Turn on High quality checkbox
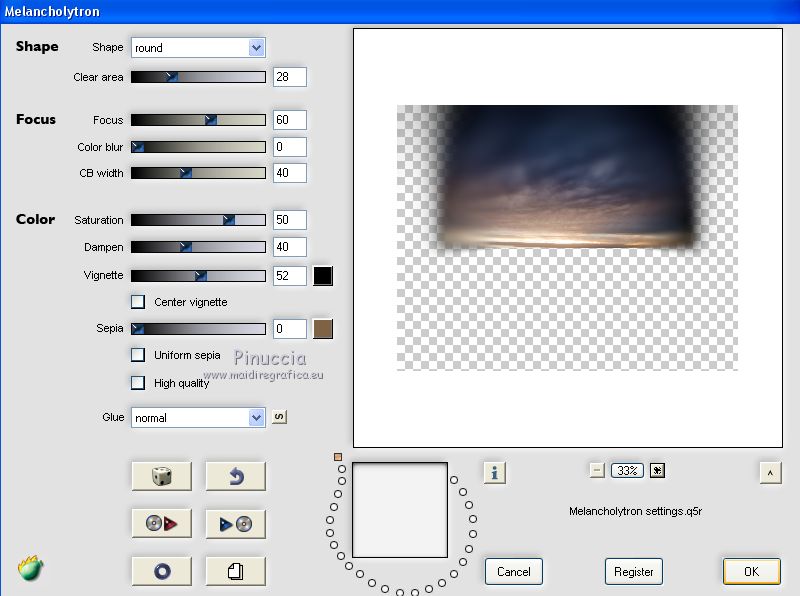The width and height of the screenshot is (800, 596). pos(138,383)
